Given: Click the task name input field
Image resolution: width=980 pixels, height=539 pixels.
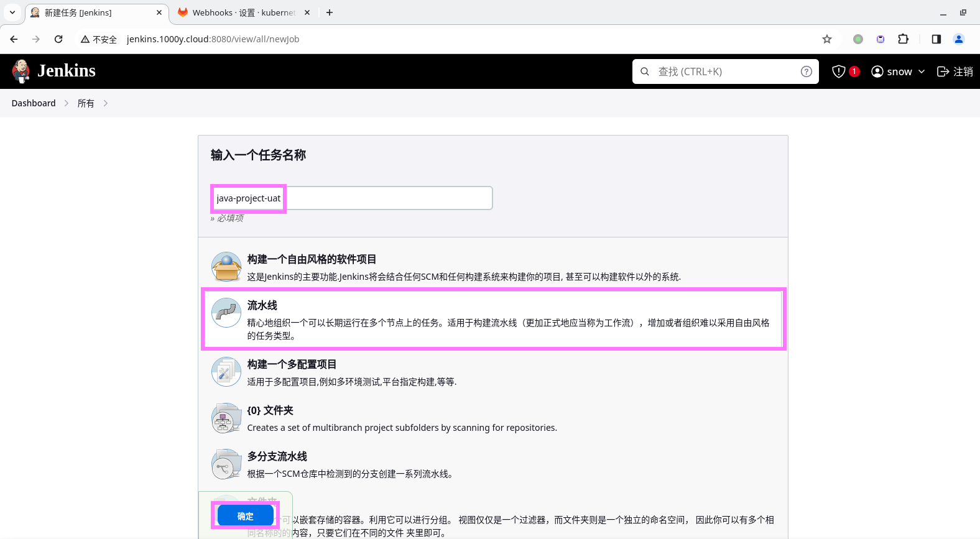Looking at the screenshot, I should (x=352, y=198).
